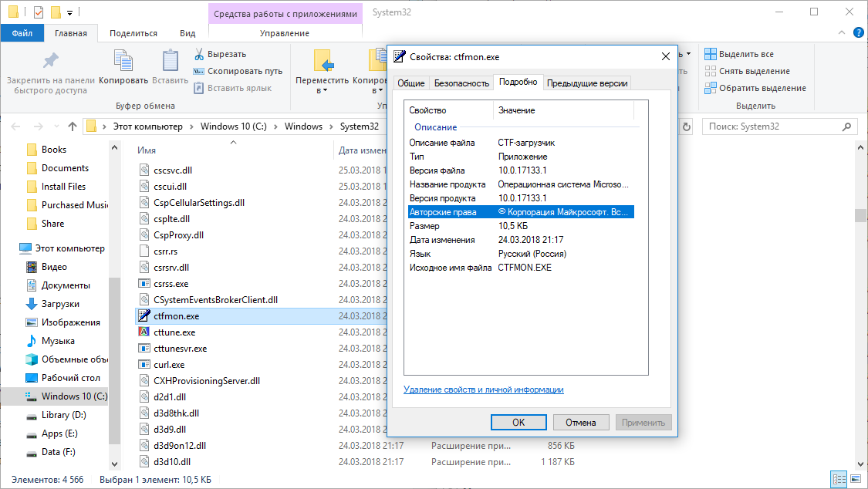Switch to the Главная ribbon tab

pyautogui.click(x=71, y=33)
